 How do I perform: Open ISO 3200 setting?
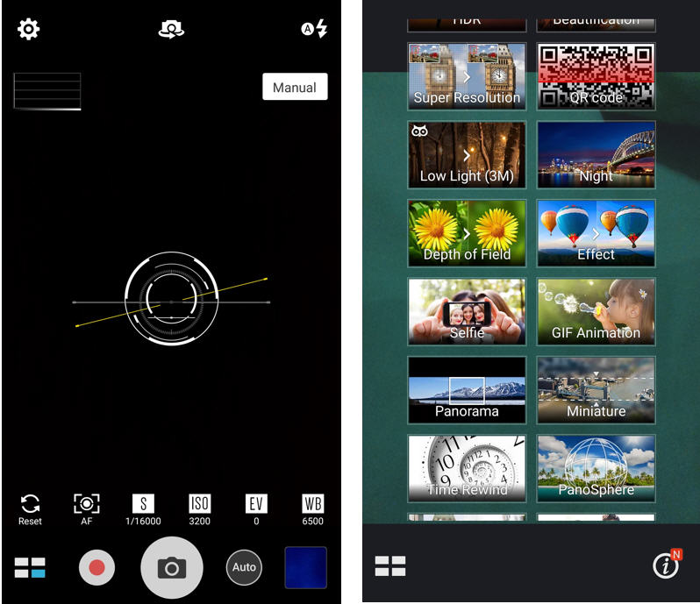200,508
